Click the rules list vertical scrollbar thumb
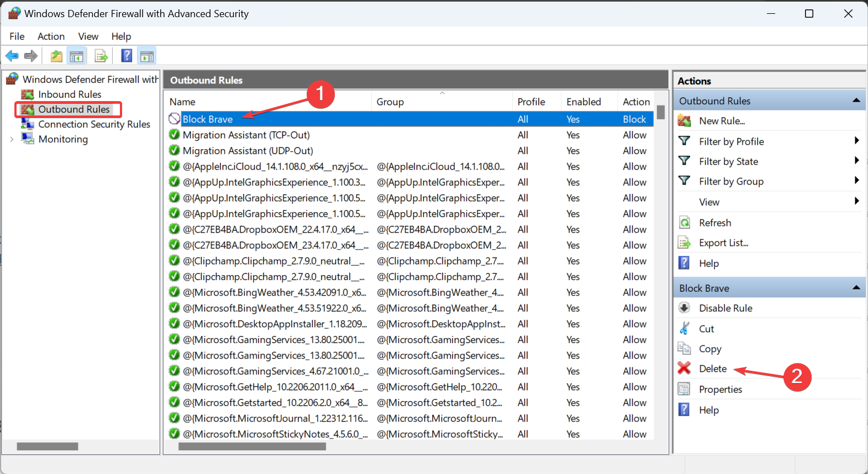868x474 pixels. click(x=661, y=113)
